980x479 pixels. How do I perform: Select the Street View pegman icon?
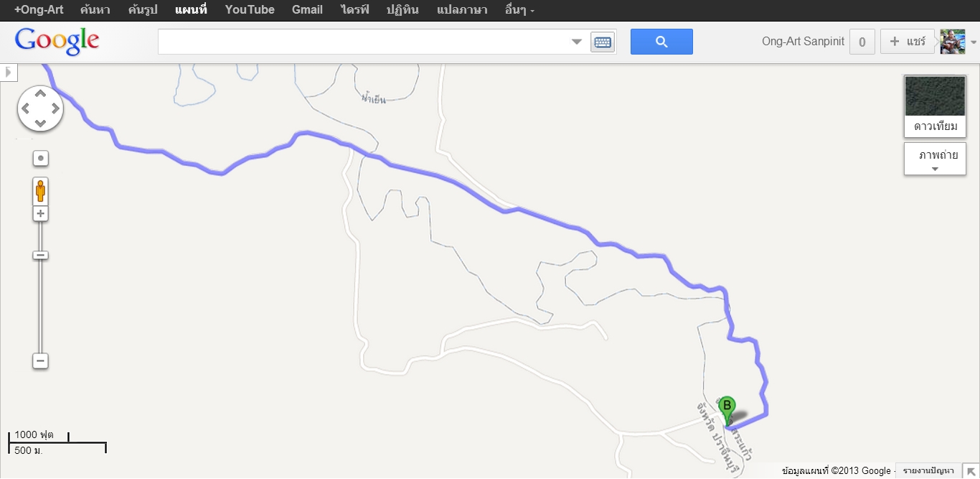click(x=41, y=191)
